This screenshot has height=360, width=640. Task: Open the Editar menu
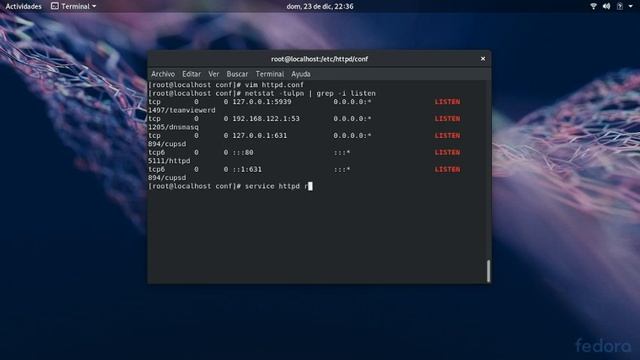tap(191, 74)
